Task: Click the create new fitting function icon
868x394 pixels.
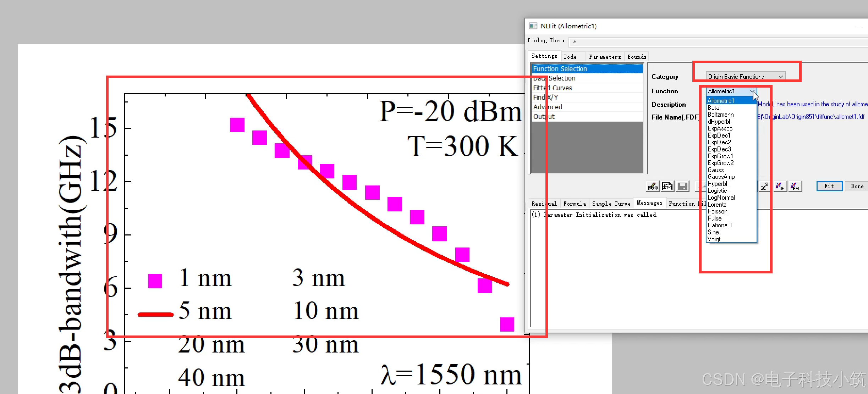Action: point(667,186)
